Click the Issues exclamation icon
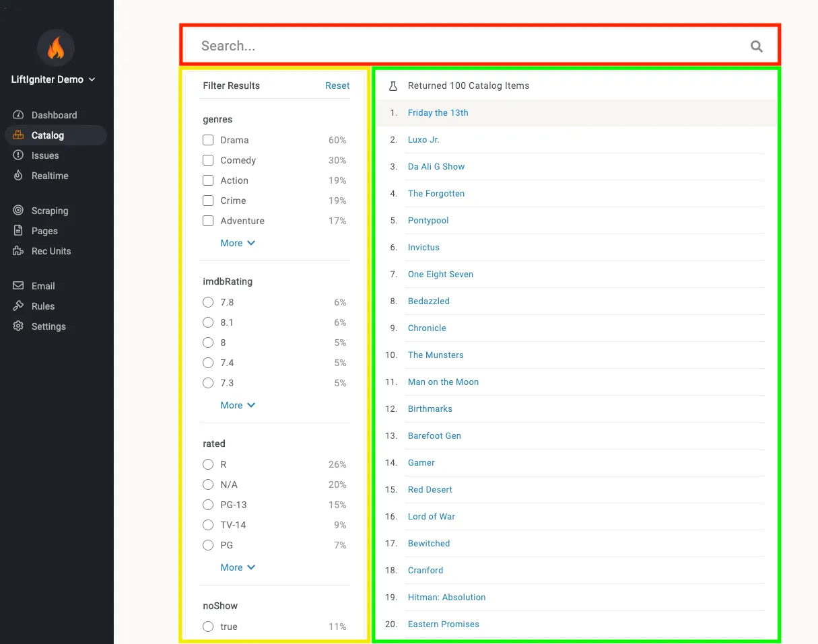The width and height of the screenshot is (818, 644). (x=18, y=155)
